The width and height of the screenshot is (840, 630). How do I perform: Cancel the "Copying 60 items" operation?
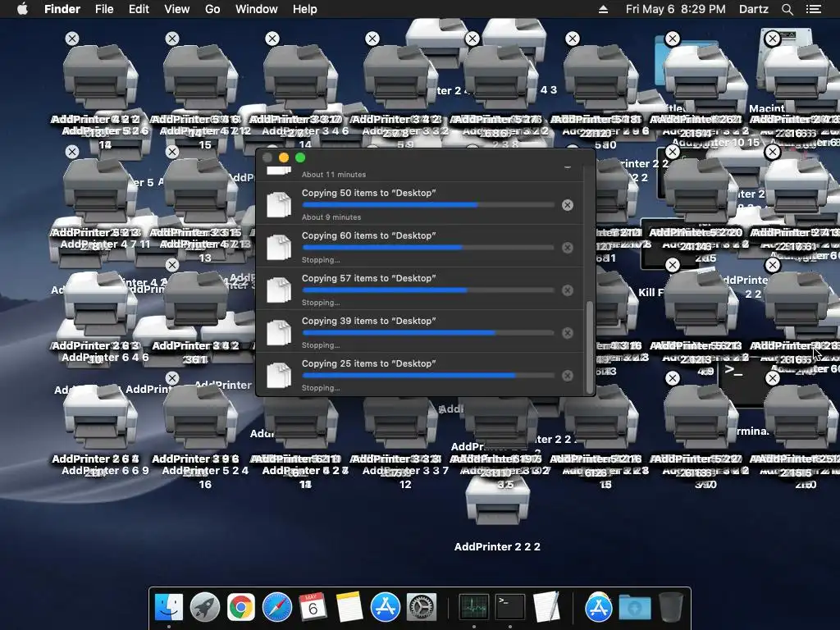[x=568, y=248]
